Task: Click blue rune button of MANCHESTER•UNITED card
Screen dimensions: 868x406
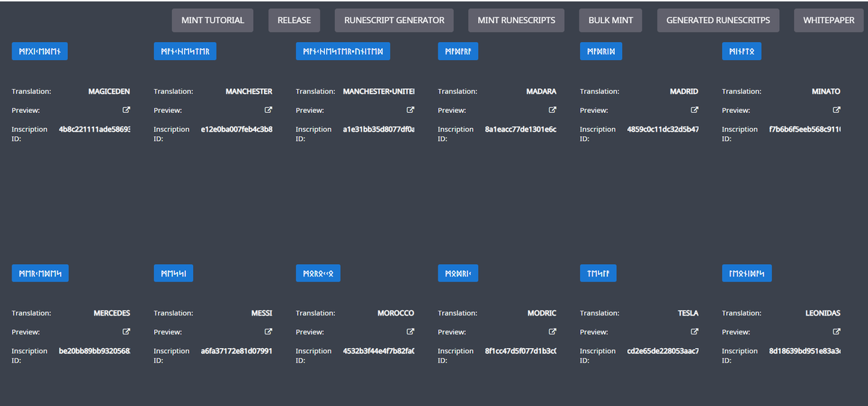Action: (x=343, y=51)
